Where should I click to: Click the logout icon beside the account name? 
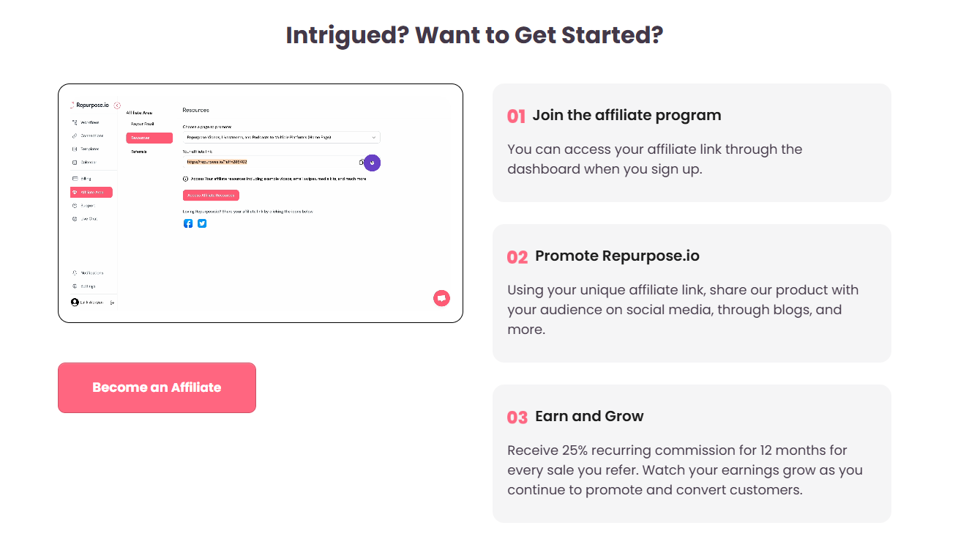[x=112, y=302]
